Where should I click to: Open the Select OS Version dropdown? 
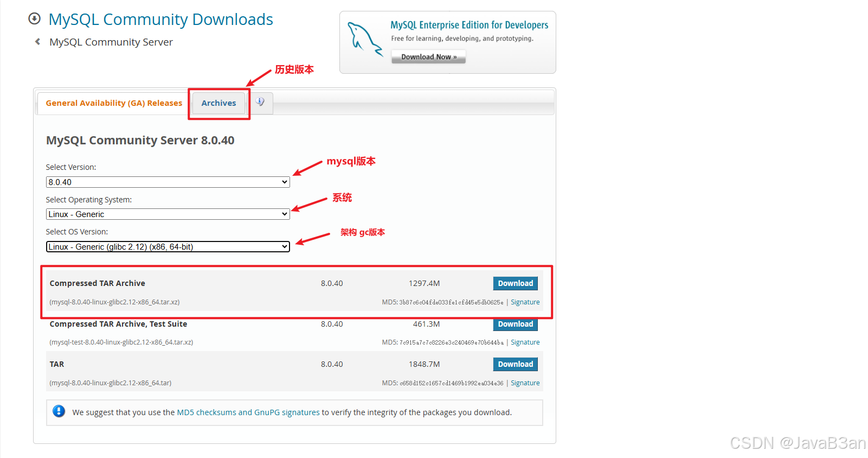tap(168, 247)
